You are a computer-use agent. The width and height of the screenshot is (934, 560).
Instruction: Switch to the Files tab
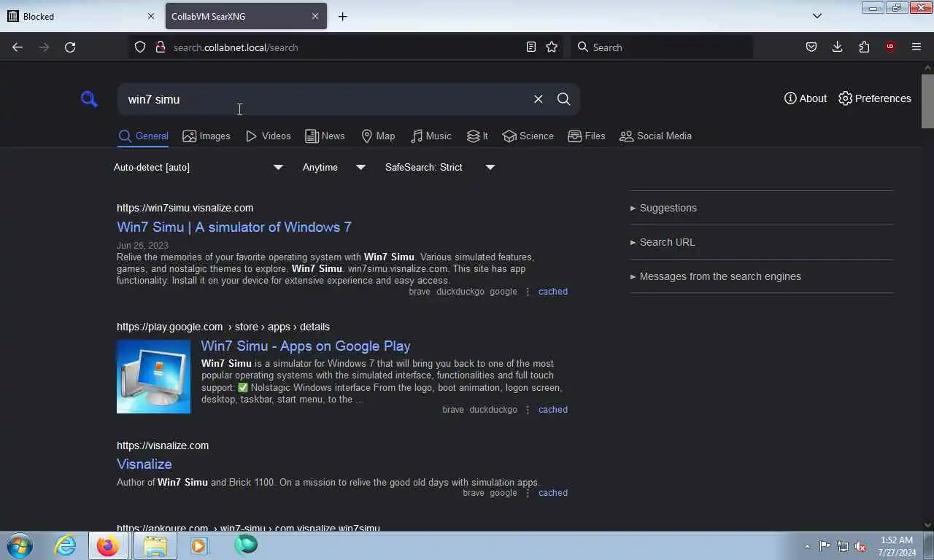[x=587, y=136]
